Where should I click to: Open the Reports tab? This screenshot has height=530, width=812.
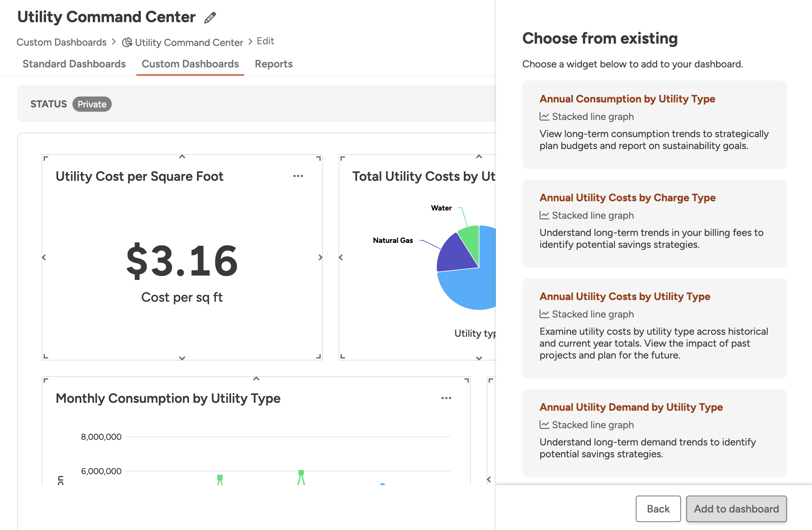pos(273,64)
